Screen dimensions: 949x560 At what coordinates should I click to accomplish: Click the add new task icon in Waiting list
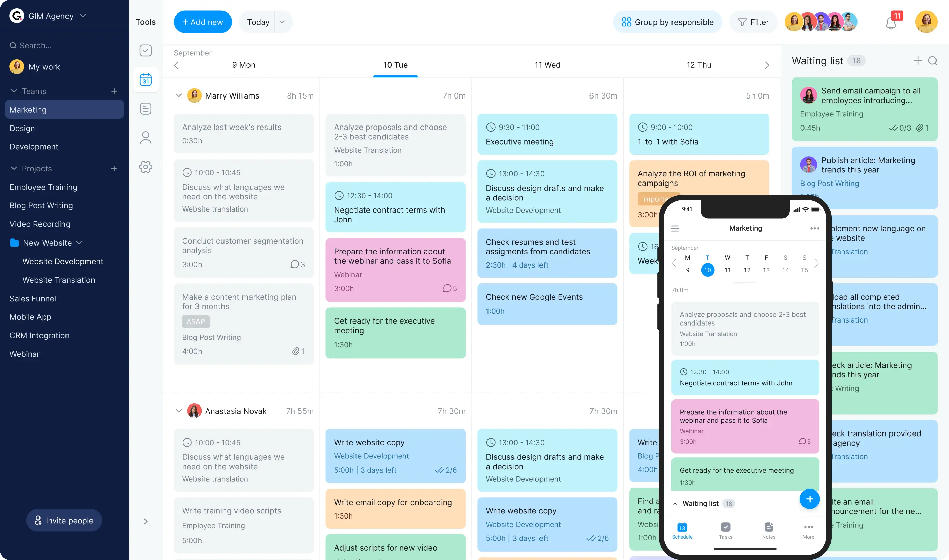pyautogui.click(x=918, y=61)
